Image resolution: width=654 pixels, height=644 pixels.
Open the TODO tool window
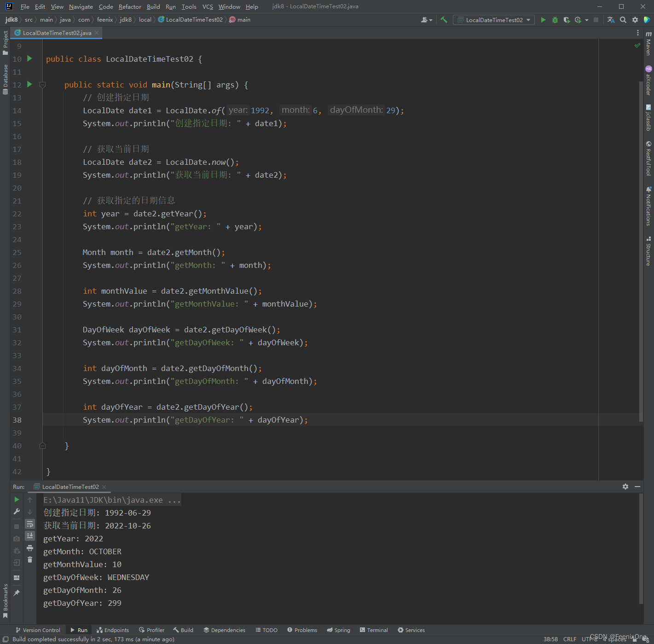click(x=266, y=630)
